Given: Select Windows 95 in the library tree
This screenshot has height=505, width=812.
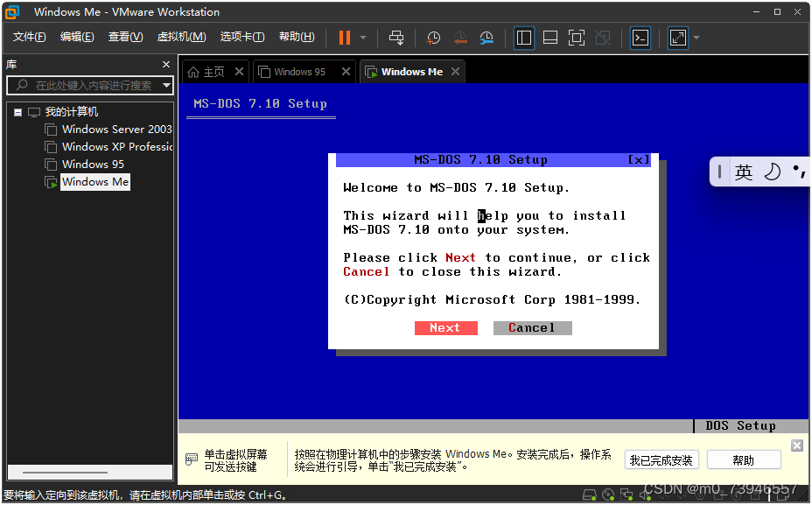Looking at the screenshot, I should click(x=94, y=165).
